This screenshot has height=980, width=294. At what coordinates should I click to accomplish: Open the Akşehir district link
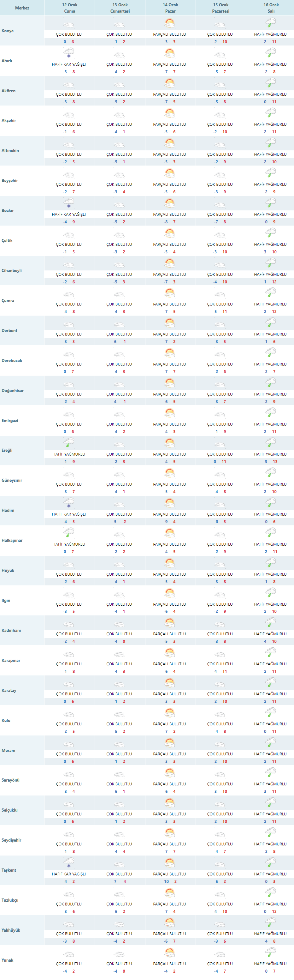[9, 121]
